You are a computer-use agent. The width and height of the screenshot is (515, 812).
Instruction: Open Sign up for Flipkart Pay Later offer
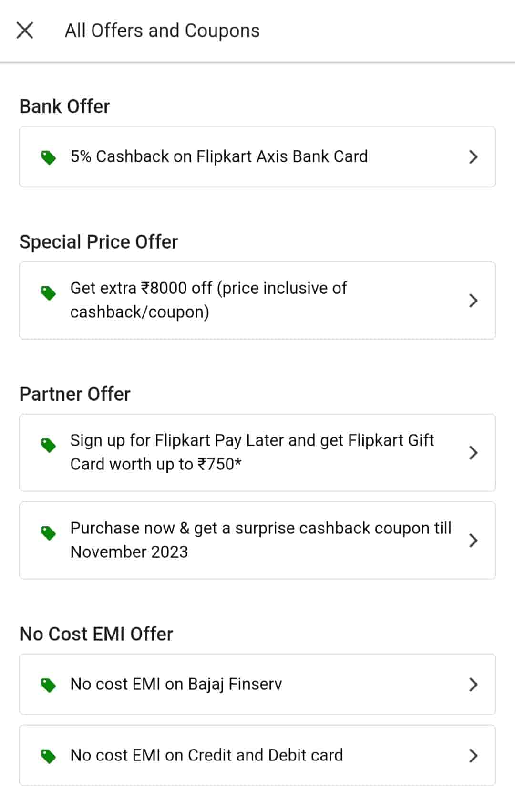252,452
